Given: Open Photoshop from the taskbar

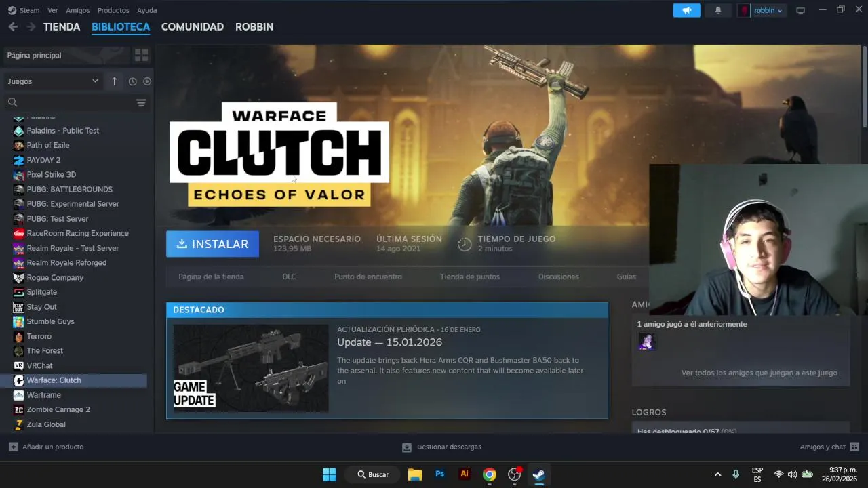Looking at the screenshot, I should 439,474.
